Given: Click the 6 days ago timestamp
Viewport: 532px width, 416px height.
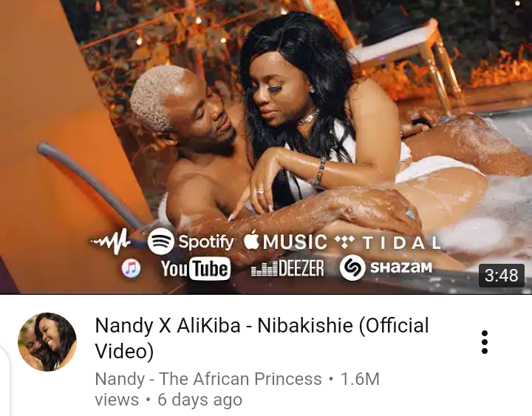Looking at the screenshot, I should pos(199,400).
